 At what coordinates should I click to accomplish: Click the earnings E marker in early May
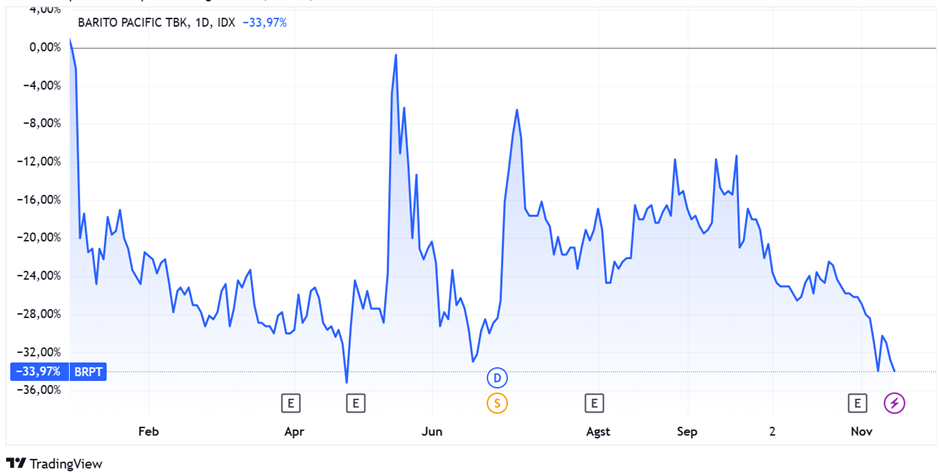[355, 403]
